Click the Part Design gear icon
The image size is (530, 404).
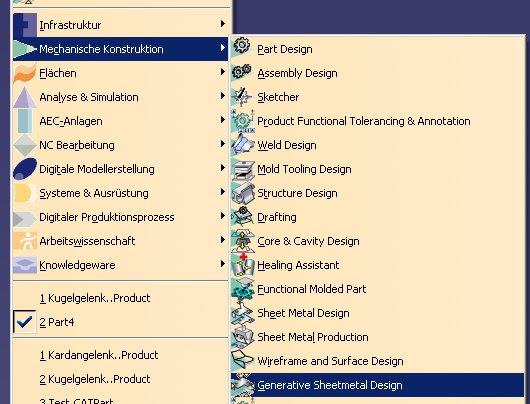[x=242, y=46]
